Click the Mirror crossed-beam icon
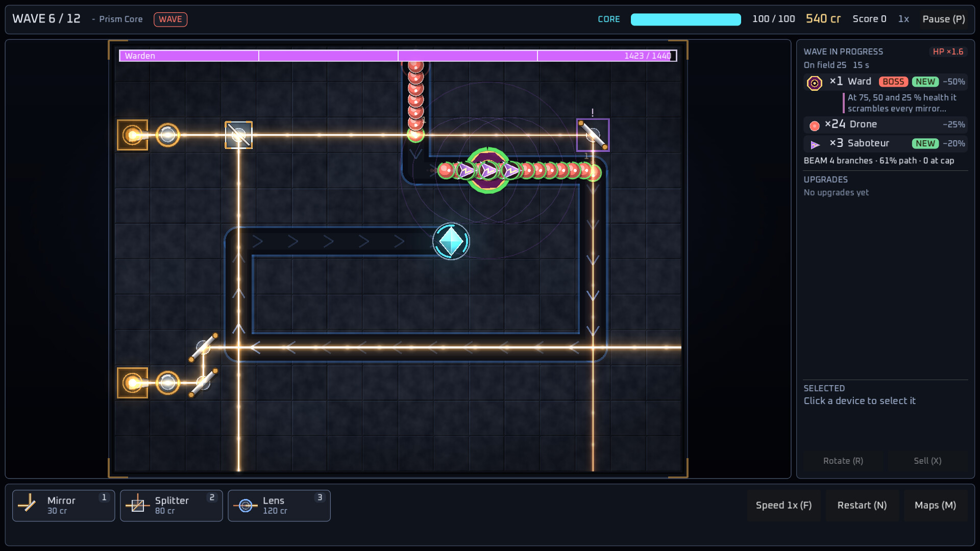Image resolution: width=980 pixels, height=551 pixels. (27, 504)
